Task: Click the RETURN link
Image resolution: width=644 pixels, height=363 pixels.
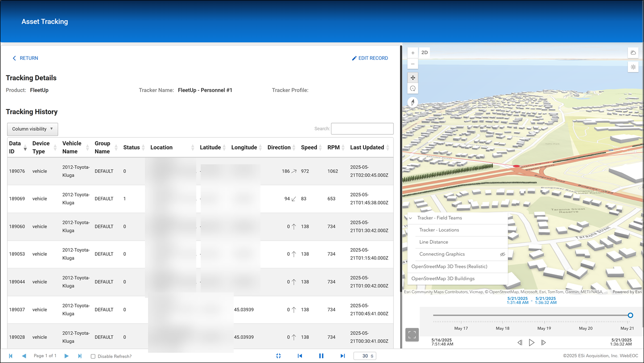Action: (25, 58)
